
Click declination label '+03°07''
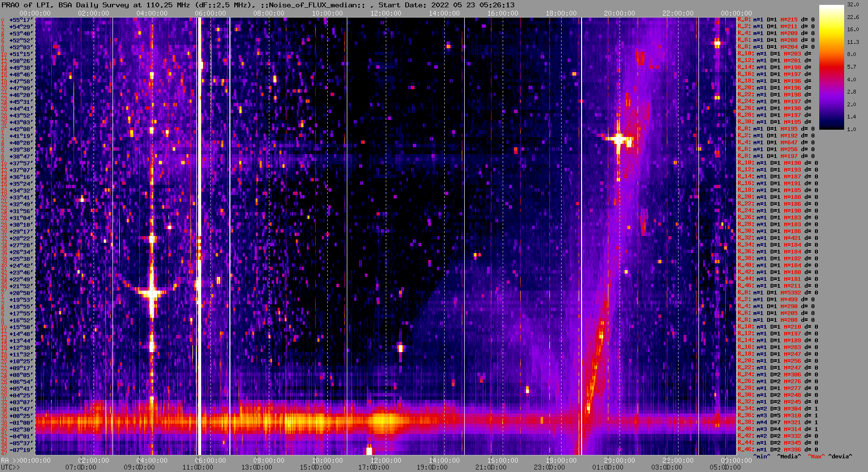pos(21,402)
